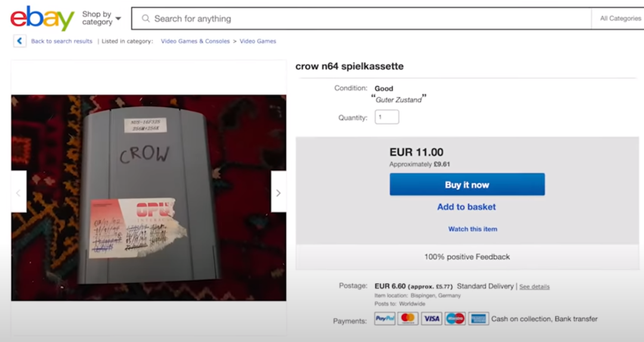This screenshot has width=644, height=342.
Task: Show next listing photo with right arrow
Action: click(x=278, y=192)
